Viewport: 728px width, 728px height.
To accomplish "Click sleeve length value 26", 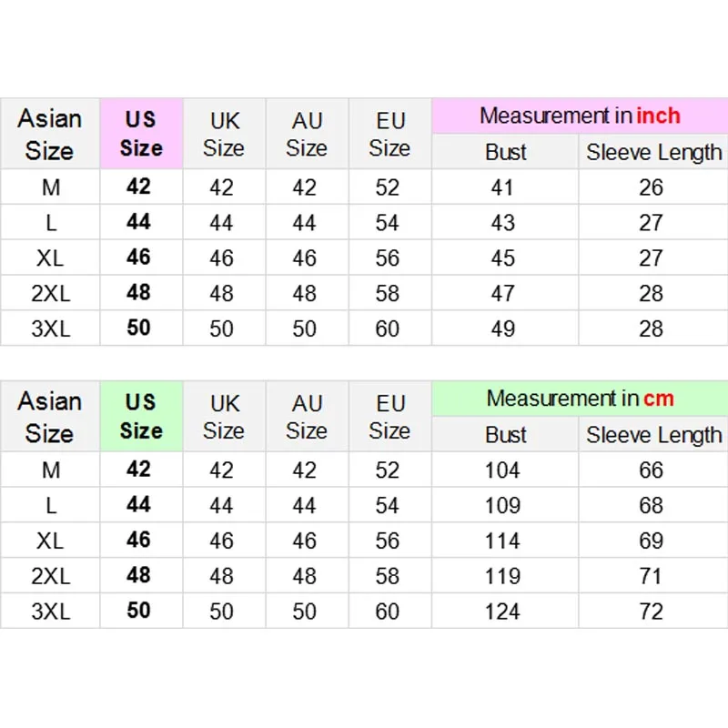I will tap(652, 187).
